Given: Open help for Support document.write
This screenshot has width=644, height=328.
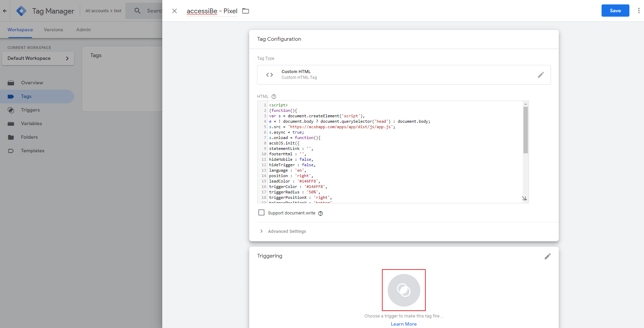Looking at the screenshot, I should click(x=320, y=213).
